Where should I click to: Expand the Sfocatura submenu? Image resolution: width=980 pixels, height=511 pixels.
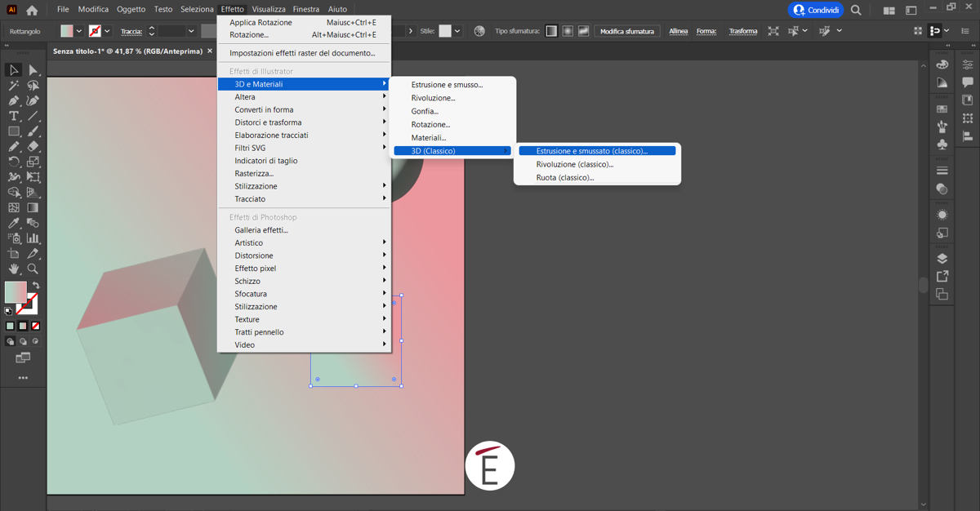pos(305,294)
